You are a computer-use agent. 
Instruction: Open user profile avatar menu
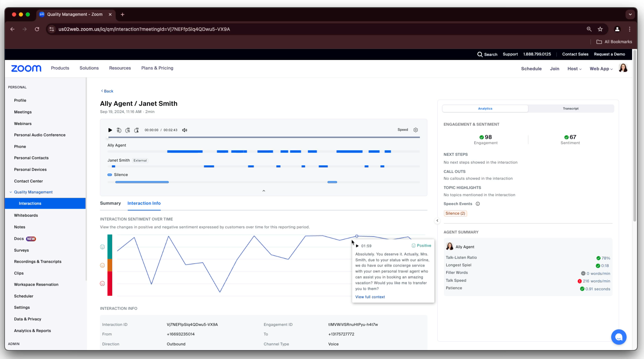pyautogui.click(x=623, y=68)
